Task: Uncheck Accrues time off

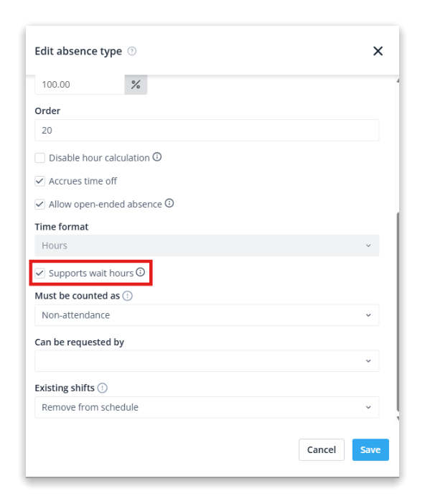Action: click(x=40, y=181)
